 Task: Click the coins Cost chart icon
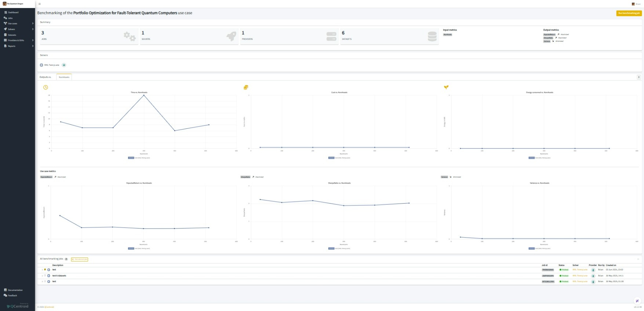246,87
